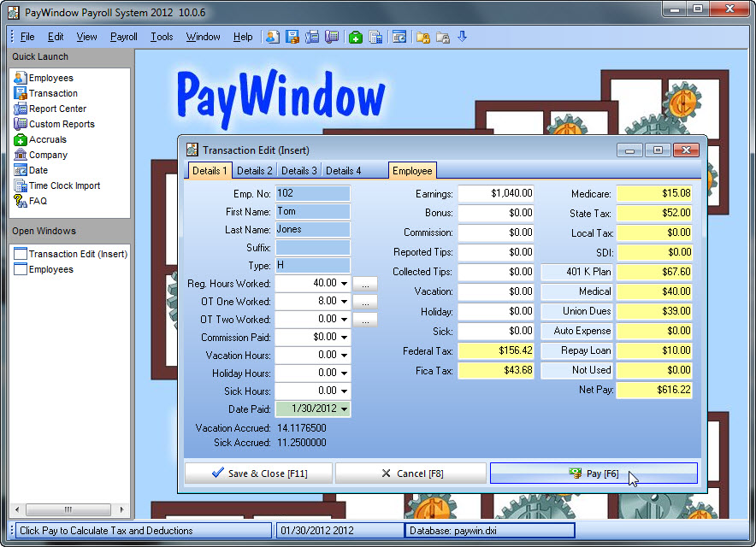This screenshot has height=547, width=756.
Task: Open Employees from the top toolbar icons
Action: tap(273, 37)
